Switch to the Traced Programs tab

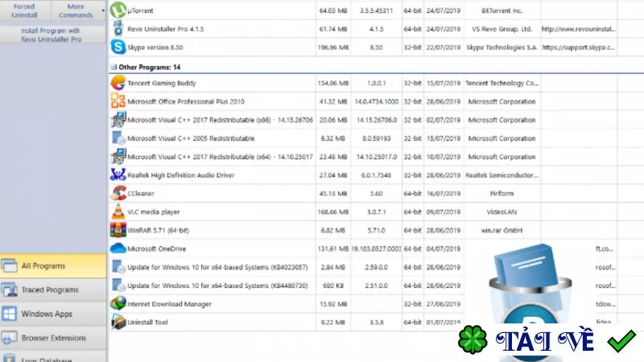click(53, 290)
